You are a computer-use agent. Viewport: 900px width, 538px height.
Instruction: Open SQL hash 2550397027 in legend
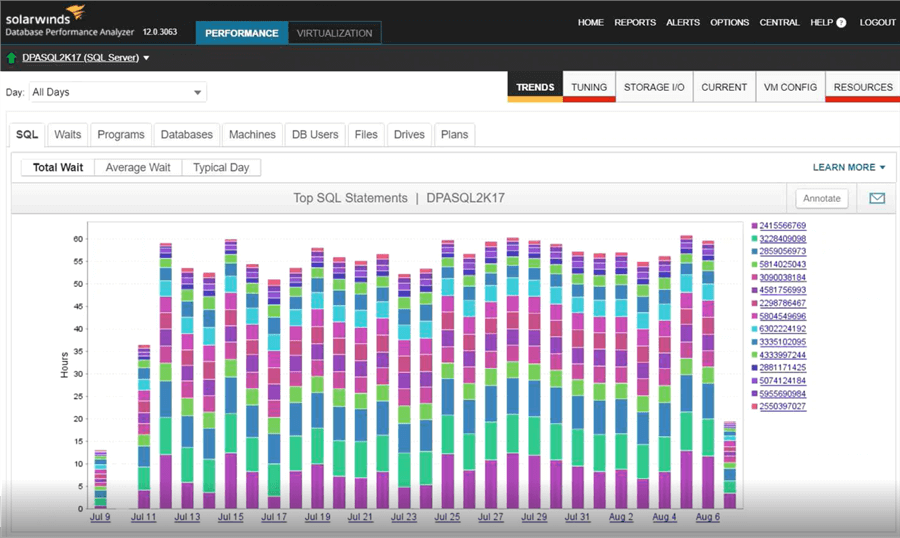coord(782,407)
